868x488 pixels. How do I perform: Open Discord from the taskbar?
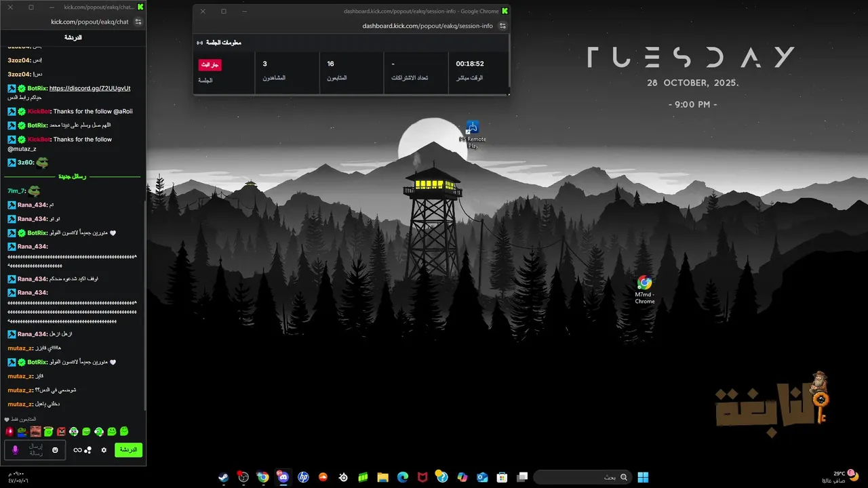point(283,477)
